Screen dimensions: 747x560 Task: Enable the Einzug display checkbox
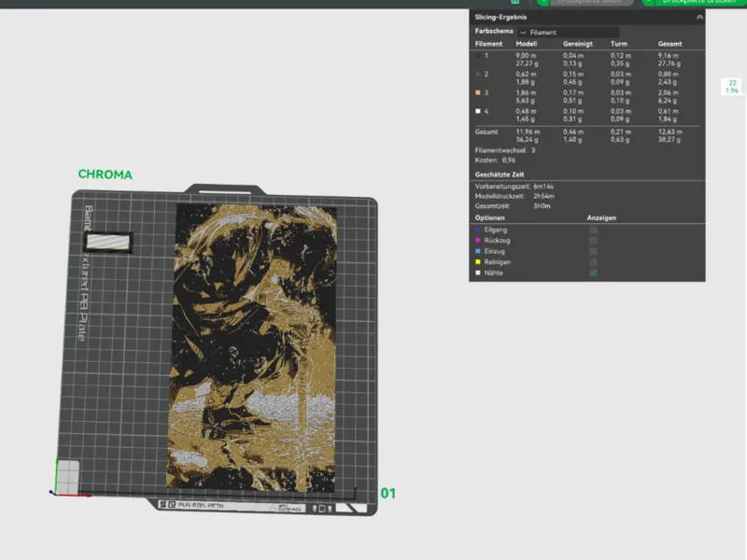pyautogui.click(x=593, y=251)
